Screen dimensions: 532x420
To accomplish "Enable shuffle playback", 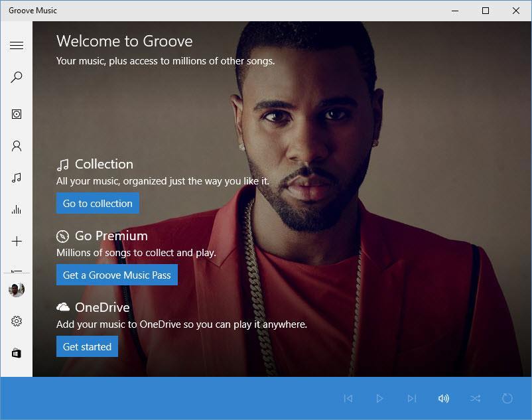I will click(x=475, y=398).
